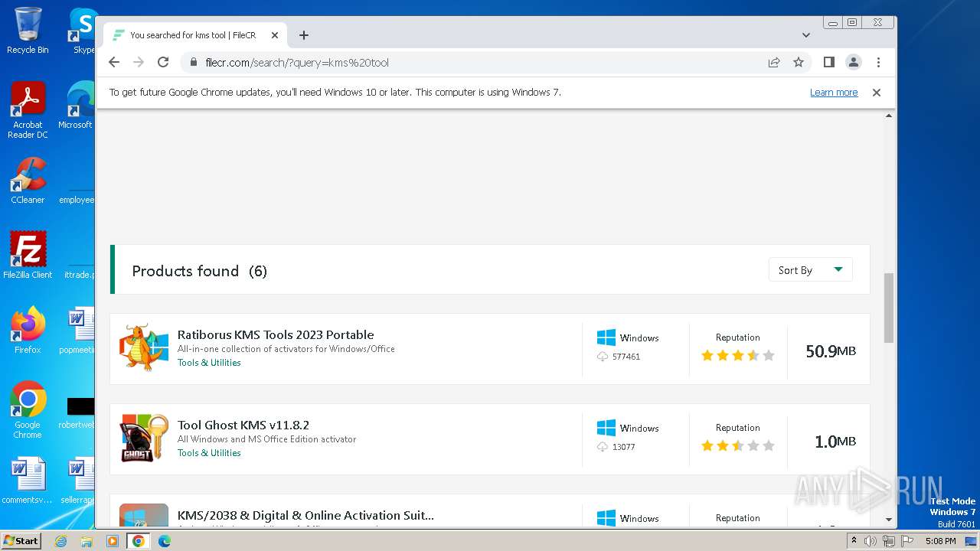Screen dimensions: 980x551
Task: Open Windows Media Player from the taskbar
Action: pos(113,541)
